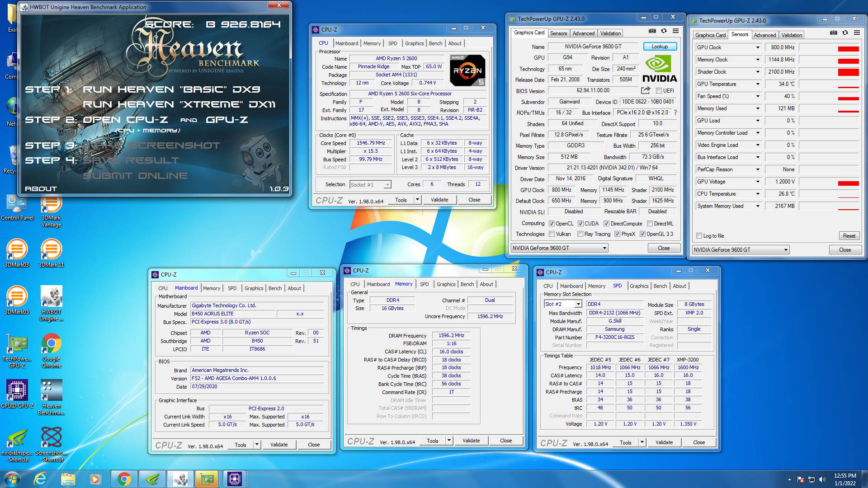This screenshot has height=488, width=868.
Task: Click the Lookup button in GPU-Z
Action: tap(660, 47)
